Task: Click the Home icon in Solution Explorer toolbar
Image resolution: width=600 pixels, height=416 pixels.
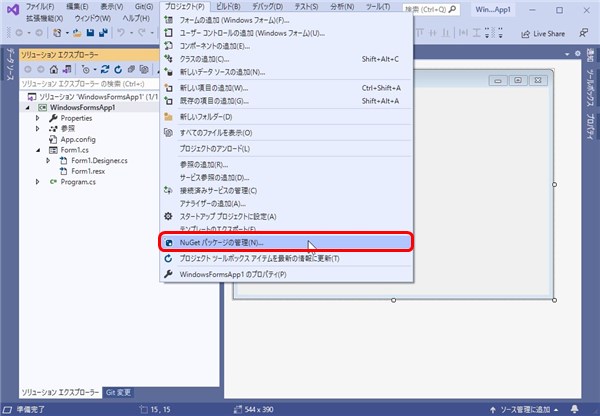Action: (54, 69)
